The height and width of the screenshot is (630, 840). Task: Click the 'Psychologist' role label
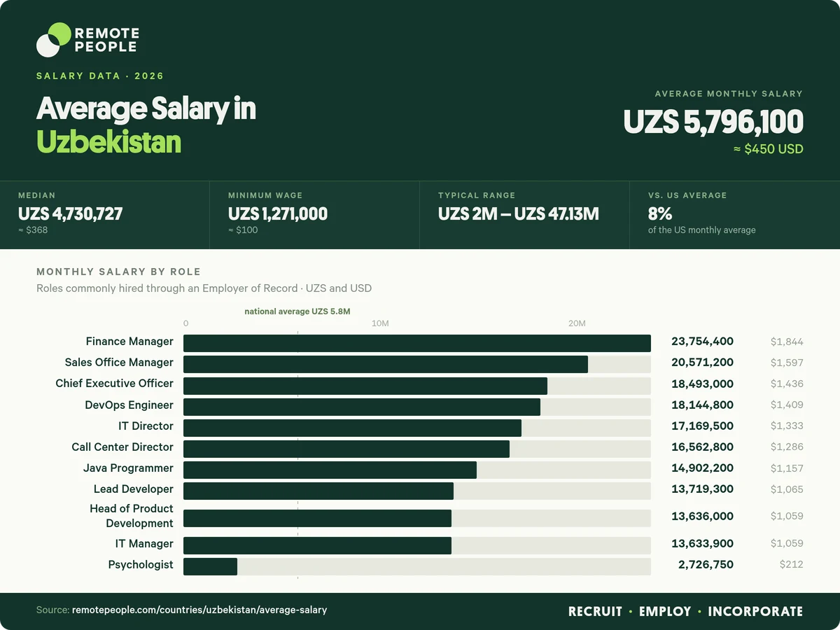pos(141,565)
